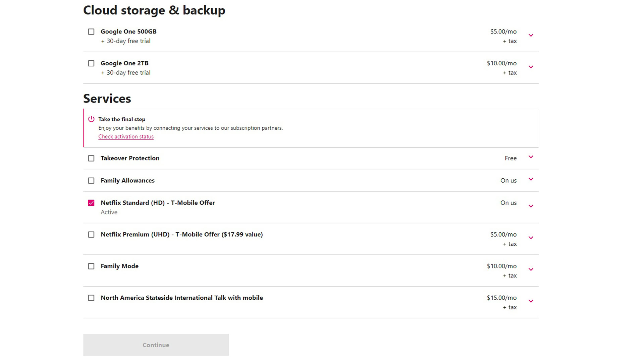The image size is (644, 362).
Task: Enable Google One 2TB subscription
Action: coord(91,63)
